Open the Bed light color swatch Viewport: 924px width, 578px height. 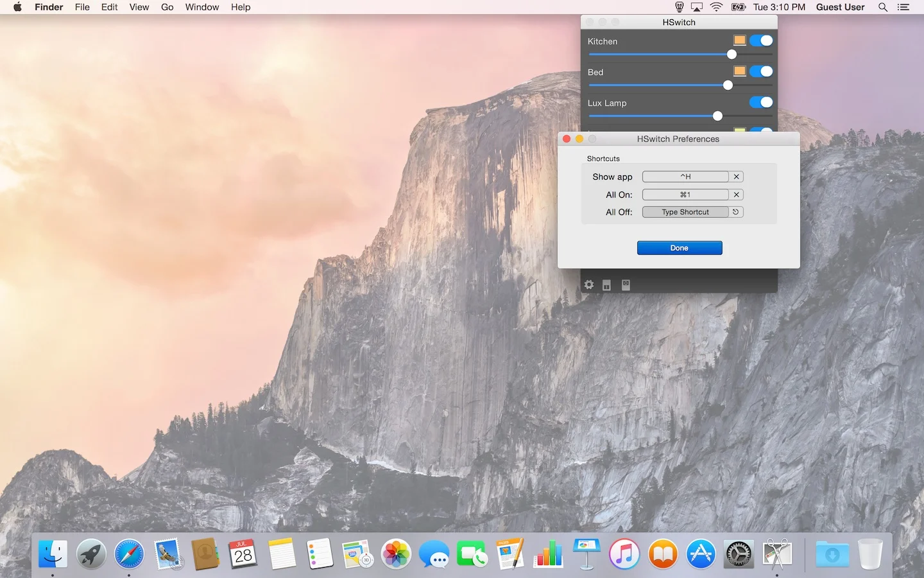740,71
